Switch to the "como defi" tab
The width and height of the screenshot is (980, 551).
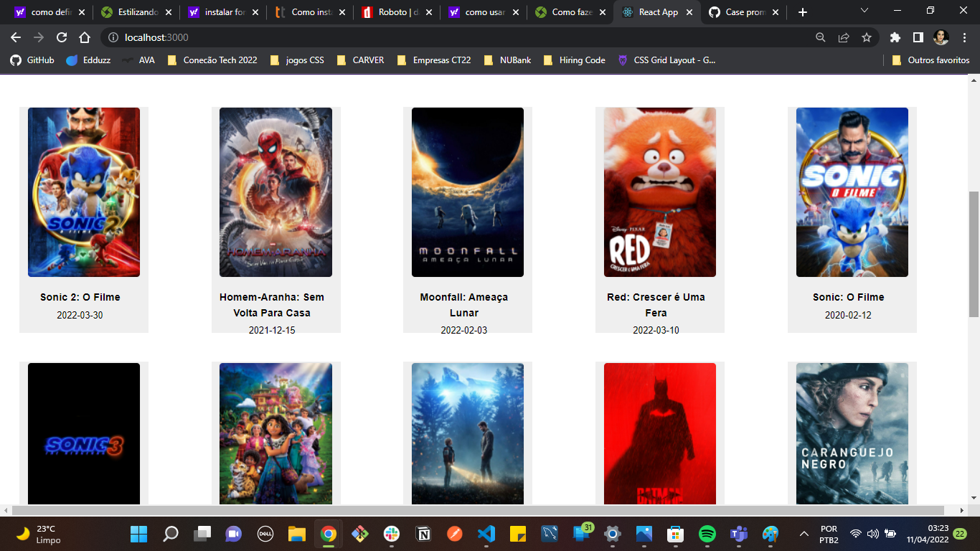coord(50,12)
